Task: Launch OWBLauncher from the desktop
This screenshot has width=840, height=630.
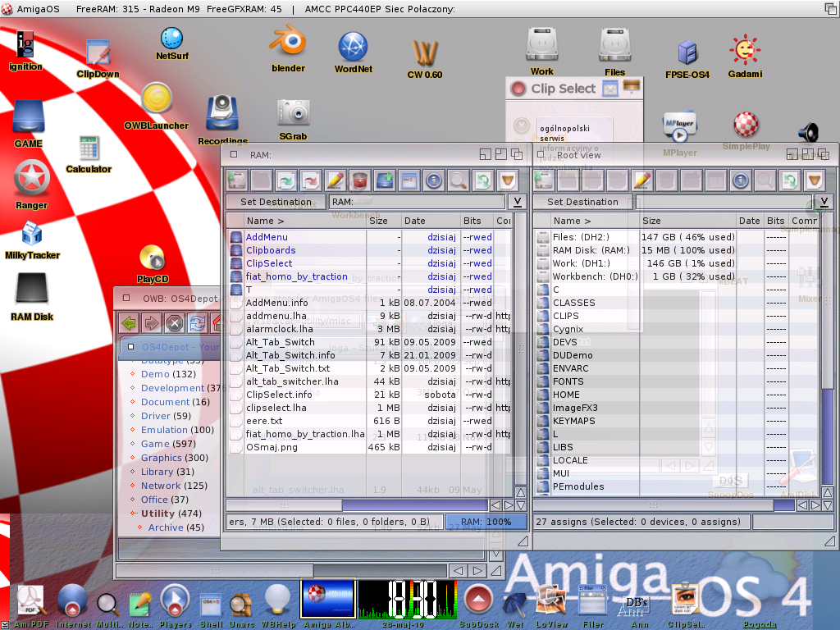Action: [x=157, y=106]
